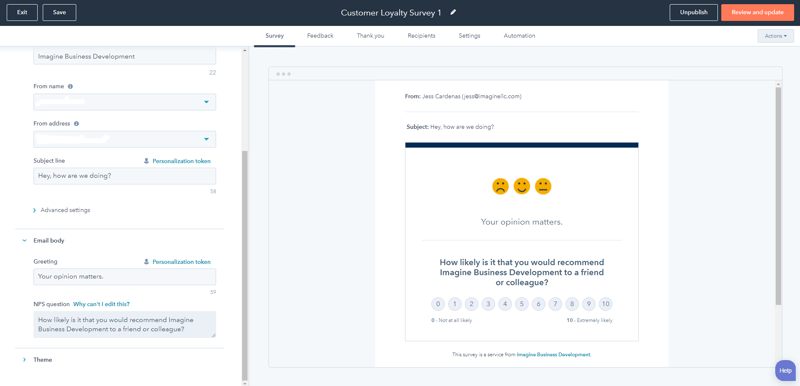This screenshot has height=386, width=800.
Task: Click the info icon beside From address
Action: pyautogui.click(x=76, y=123)
